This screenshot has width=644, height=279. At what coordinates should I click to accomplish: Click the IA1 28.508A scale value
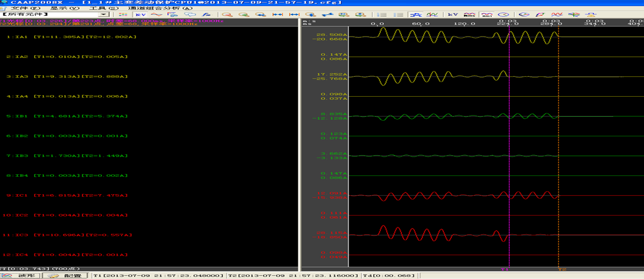pyautogui.click(x=332, y=35)
